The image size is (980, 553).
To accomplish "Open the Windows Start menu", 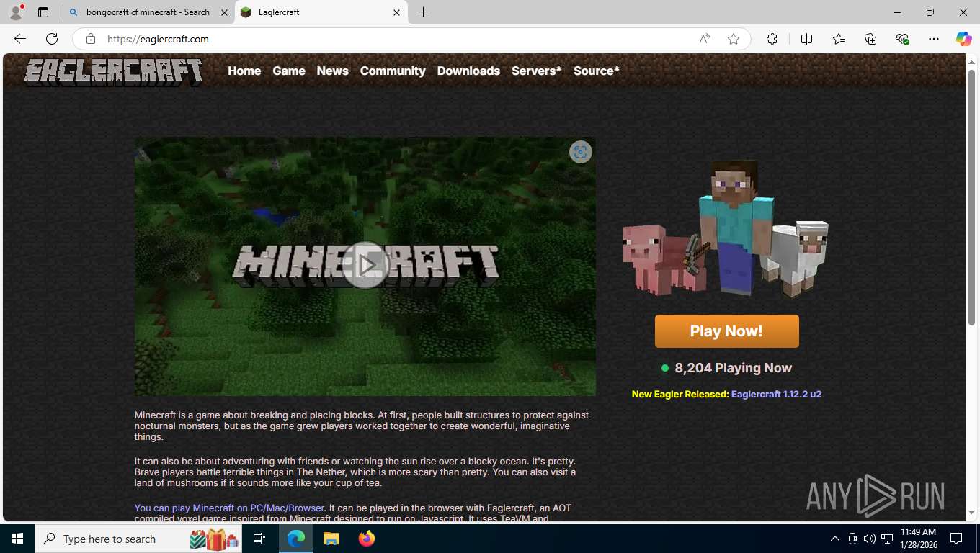I will (x=17, y=539).
